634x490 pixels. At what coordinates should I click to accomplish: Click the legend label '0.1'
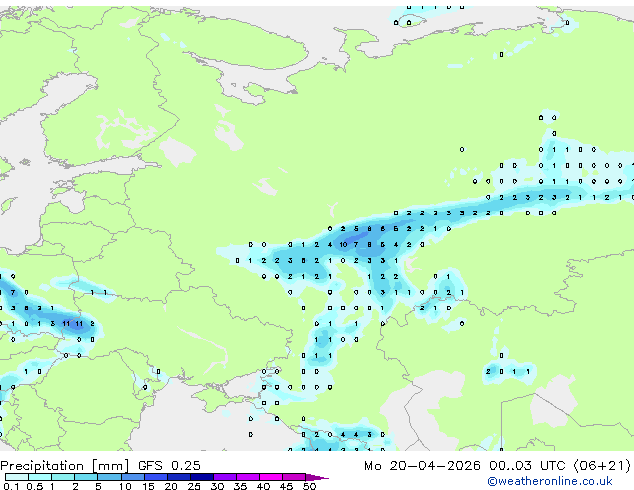point(11,486)
